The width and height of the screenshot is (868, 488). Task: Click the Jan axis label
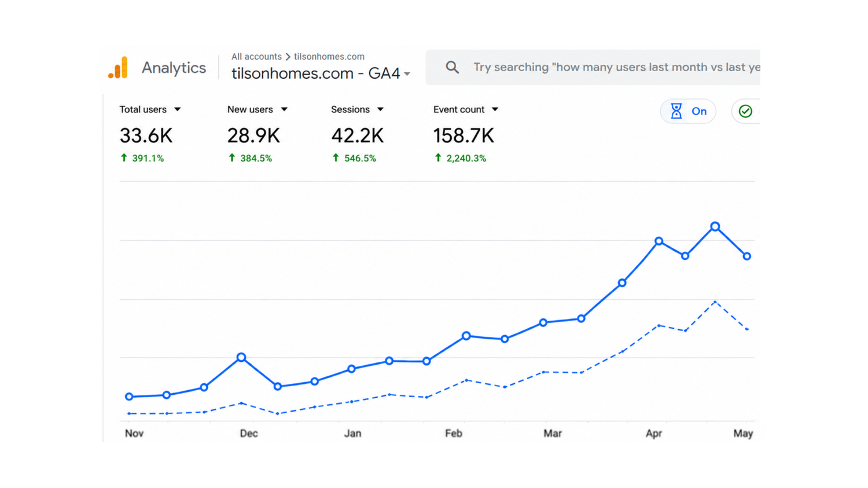(352, 433)
